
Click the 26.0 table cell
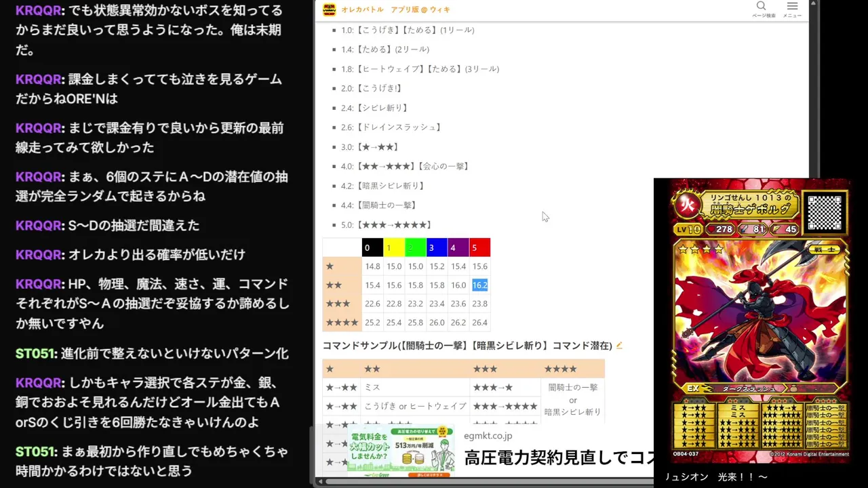pyautogui.click(x=437, y=323)
